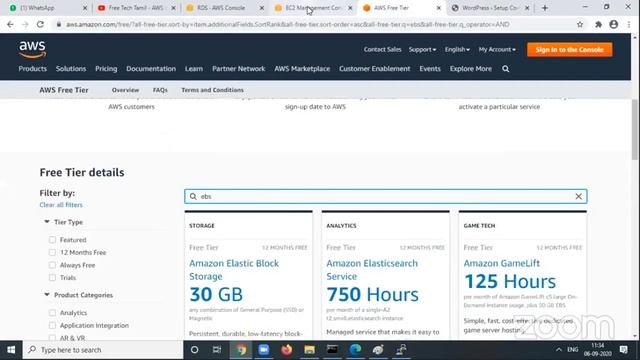This screenshot has width=640, height=360.
Task: Close the WhatsApp tab
Action: (x=85, y=8)
